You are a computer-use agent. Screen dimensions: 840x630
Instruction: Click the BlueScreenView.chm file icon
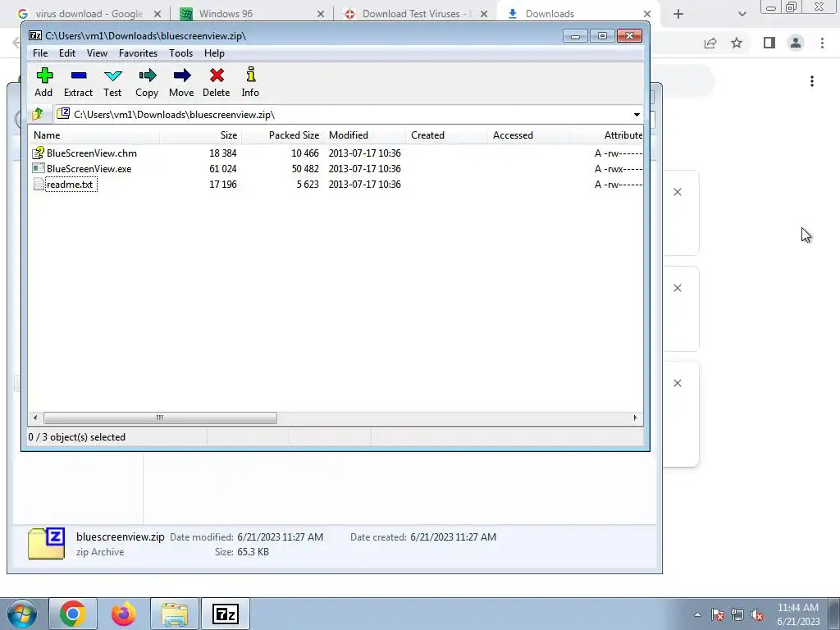pyautogui.click(x=38, y=153)
